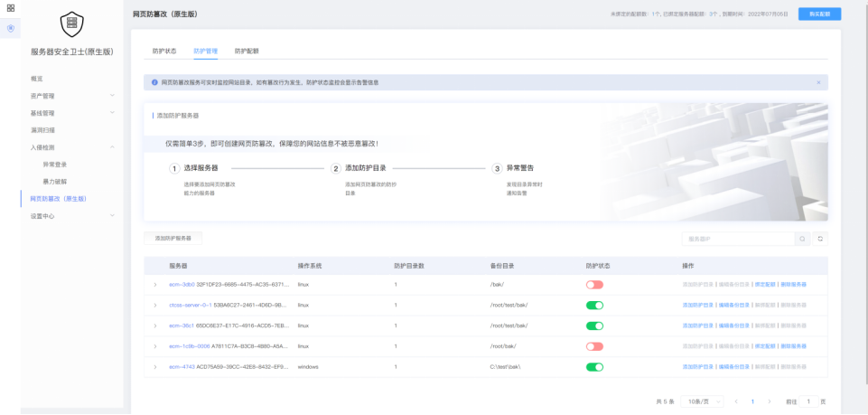Expand the ecm-36c1 server row
This screenshot has height=415, width=868.
[155, 325]
